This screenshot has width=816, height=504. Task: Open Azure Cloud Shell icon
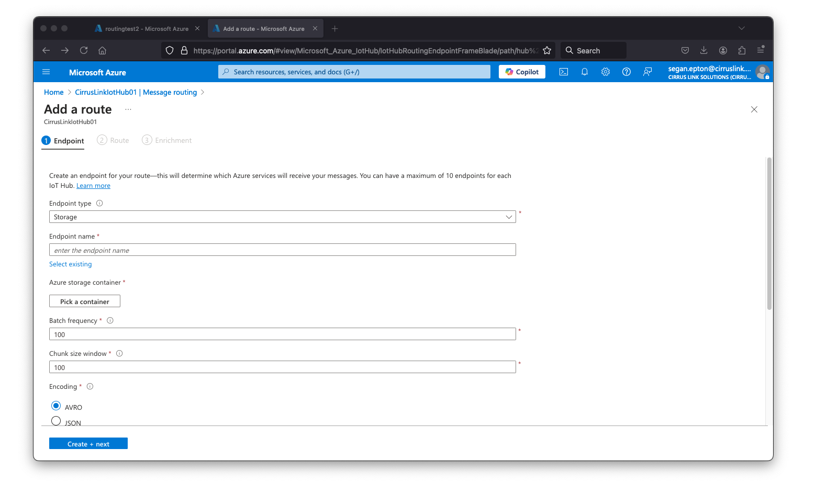pyautogui.click(x=563, y=72)
